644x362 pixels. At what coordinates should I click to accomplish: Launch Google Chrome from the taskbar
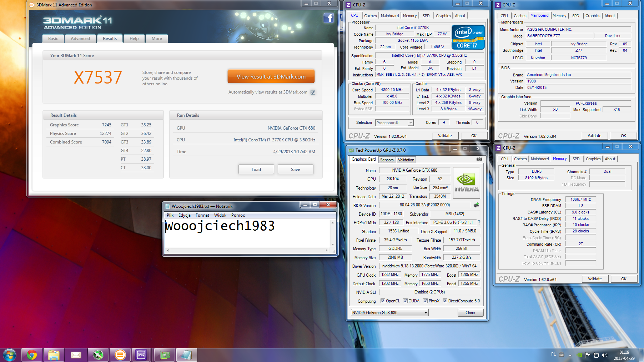(x=32, y=355)
